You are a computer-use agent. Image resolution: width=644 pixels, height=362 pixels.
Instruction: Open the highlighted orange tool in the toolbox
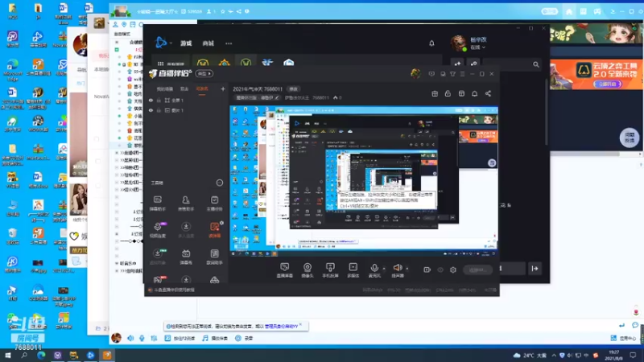(214, 230)
